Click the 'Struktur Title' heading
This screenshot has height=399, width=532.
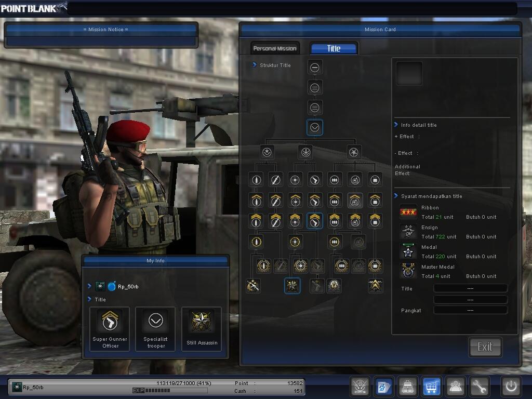pyautogui.click(x=275, y=65)
